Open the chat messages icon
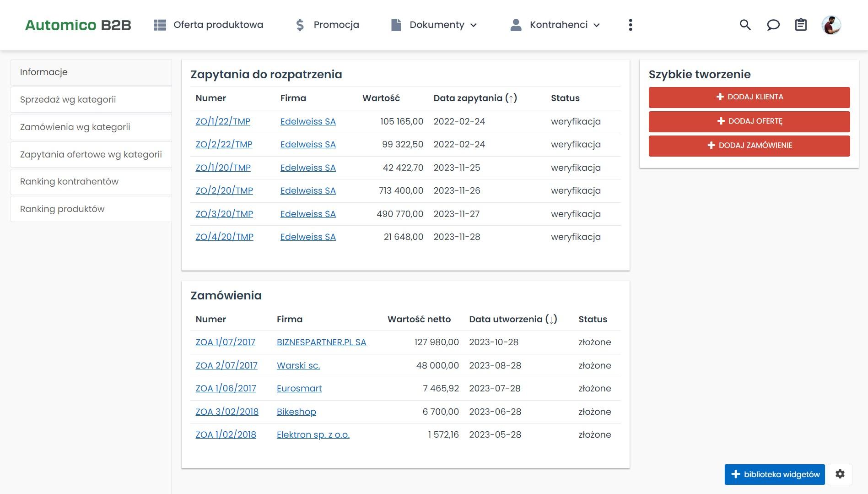The width and height of the screenshot is (868, 494). [x=773, y=25]
